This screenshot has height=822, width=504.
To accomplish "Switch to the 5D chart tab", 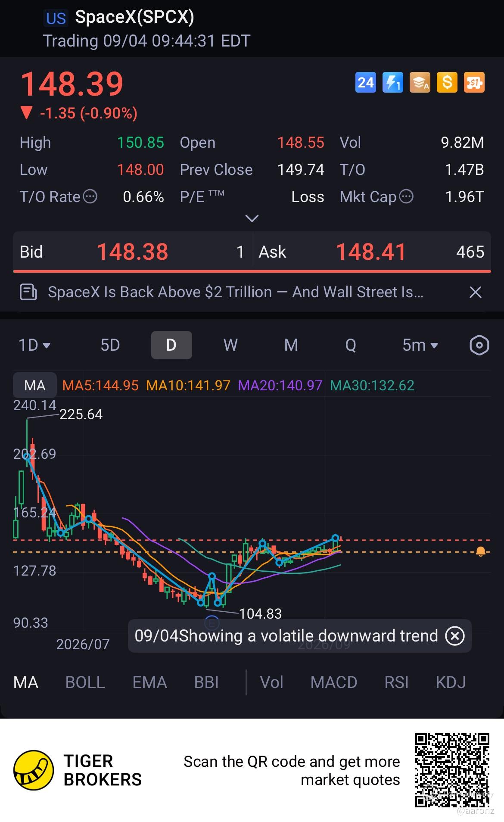I will pyautogui.click(x=110, y=345).
